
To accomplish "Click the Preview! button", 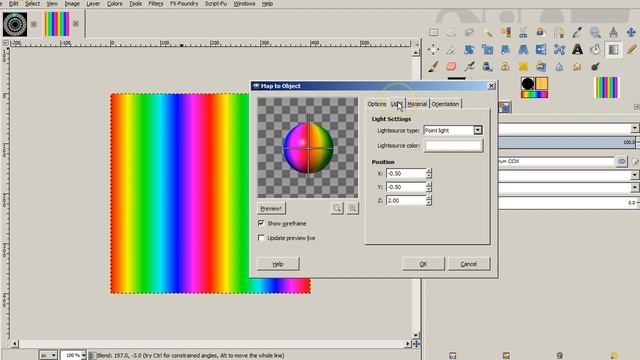I will pyautogui.click(x=271, y=209).
